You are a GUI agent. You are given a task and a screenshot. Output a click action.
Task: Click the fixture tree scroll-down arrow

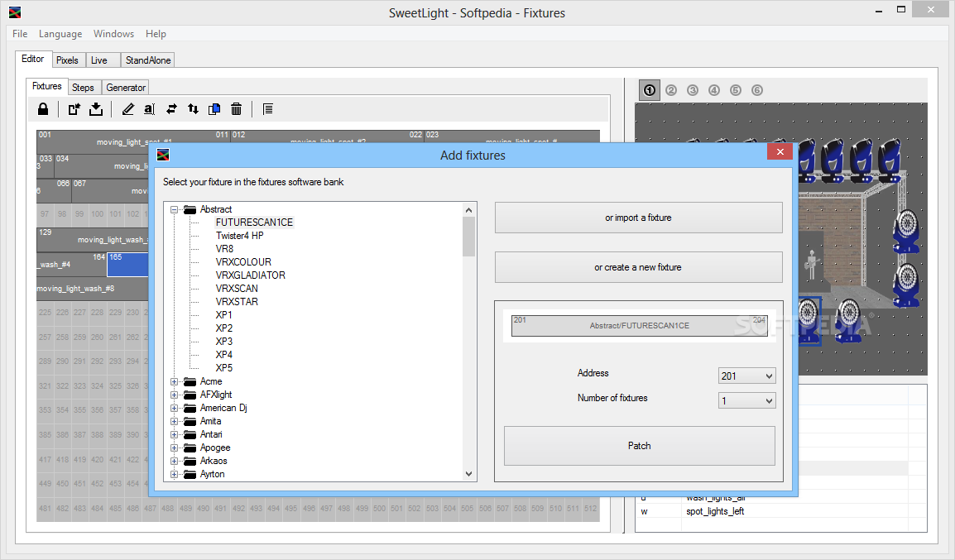click(x=468, y=474)
